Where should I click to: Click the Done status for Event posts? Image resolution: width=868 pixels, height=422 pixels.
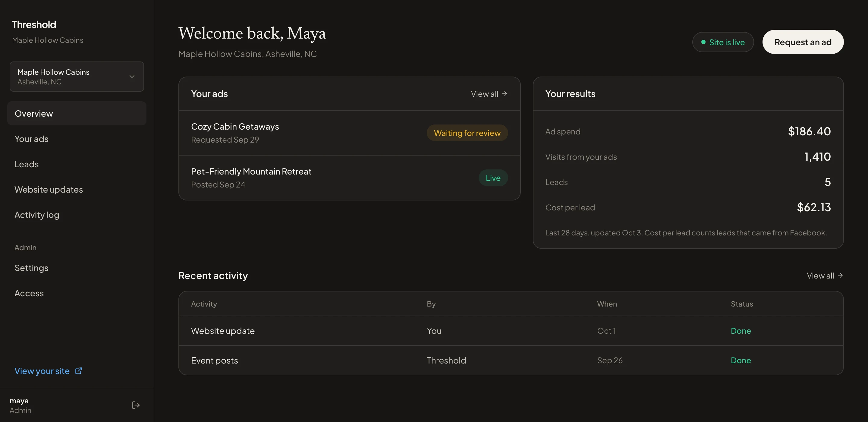[x=741, y=360]
